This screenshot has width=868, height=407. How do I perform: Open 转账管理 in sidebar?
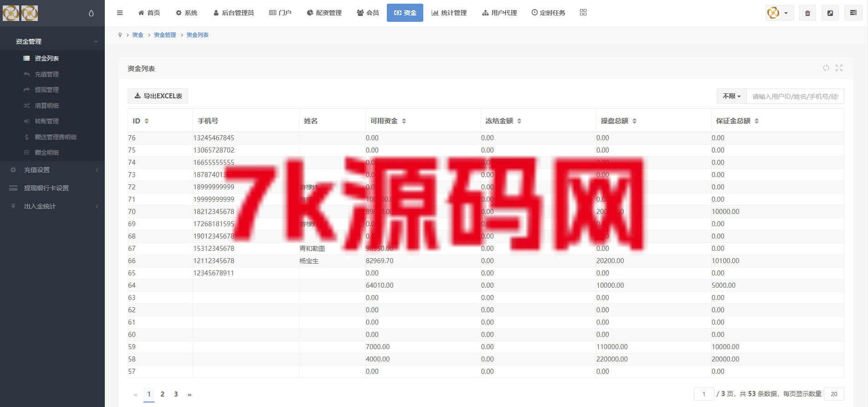tap(52, 121)
